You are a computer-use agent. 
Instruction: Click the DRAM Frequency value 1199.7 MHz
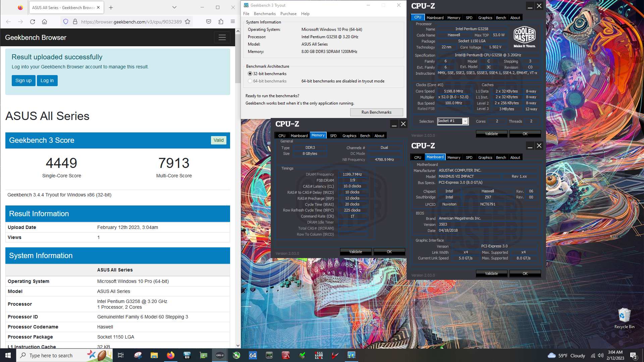[352, 174]
